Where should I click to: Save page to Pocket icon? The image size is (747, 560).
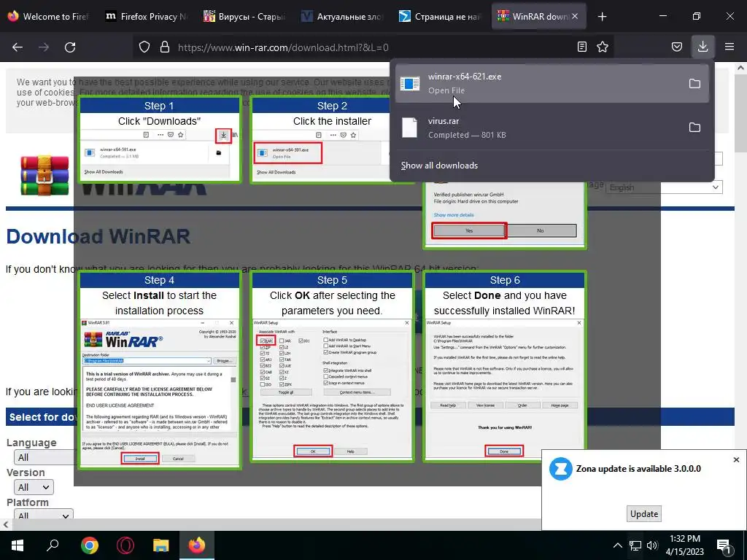coord(677,47)
